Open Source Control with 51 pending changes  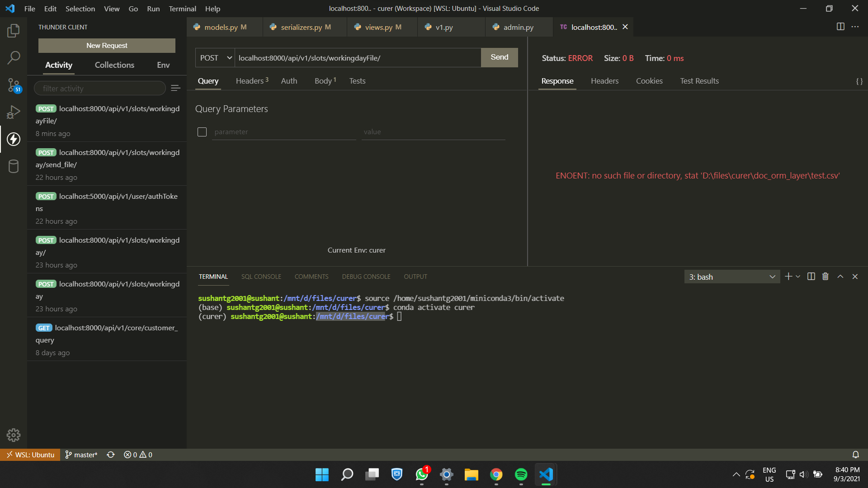click(14, 85)
